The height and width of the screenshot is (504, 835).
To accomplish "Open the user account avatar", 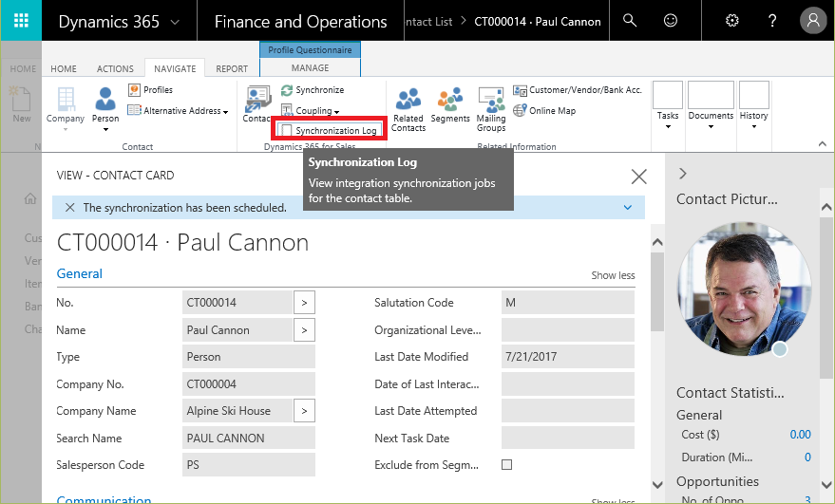I will click(813, 21).
